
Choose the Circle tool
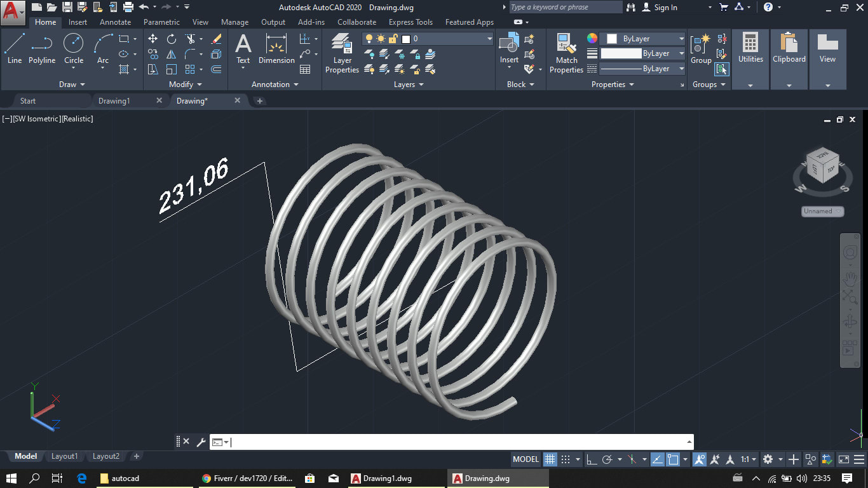pyautogui.click(x=74, y=49)
